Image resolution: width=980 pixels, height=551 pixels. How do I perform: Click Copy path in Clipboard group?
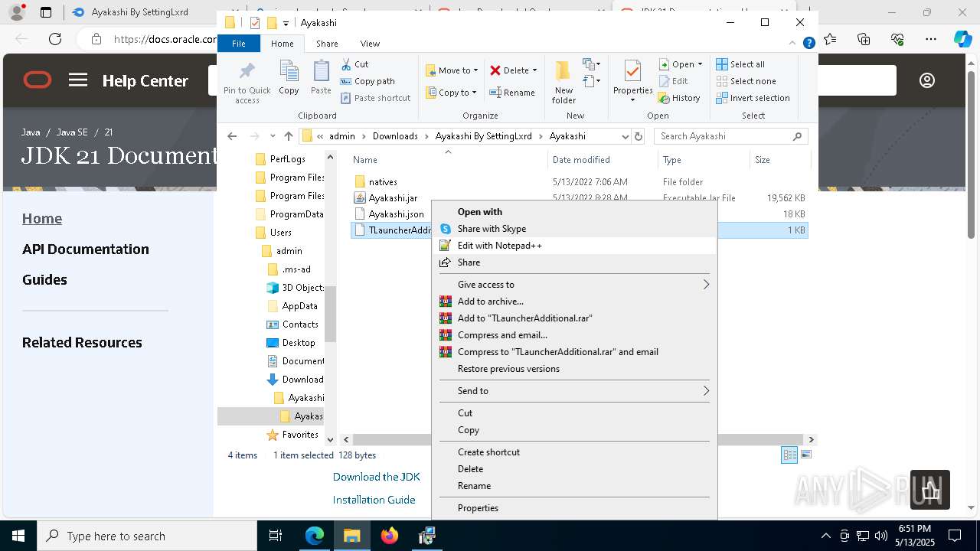tap(367, 81)
